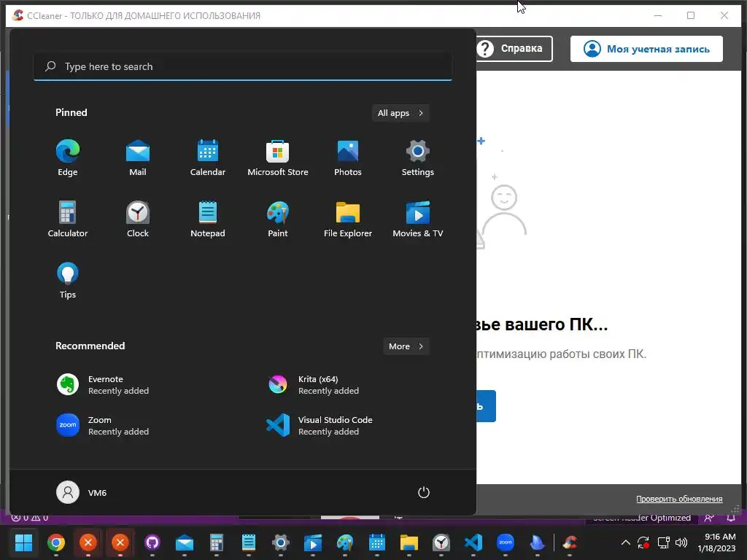Screen dimensions: 747x560
Task: Click the Справка help button in CCleaner
Action: pyautogui.click(x=514, y=49)
